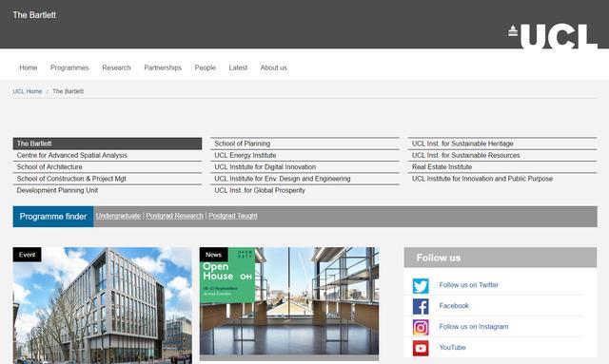Click the Facebook text link
The image size is (609, 364).
click(454, 306)
